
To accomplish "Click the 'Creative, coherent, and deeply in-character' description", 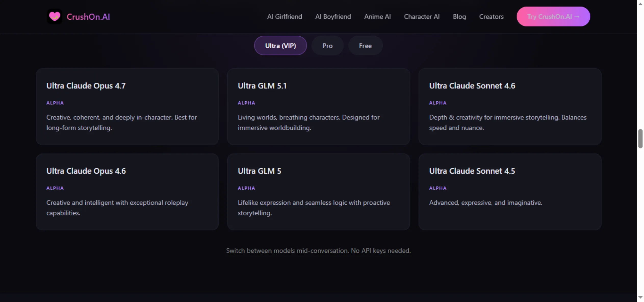I will click(x=122, y=122).
